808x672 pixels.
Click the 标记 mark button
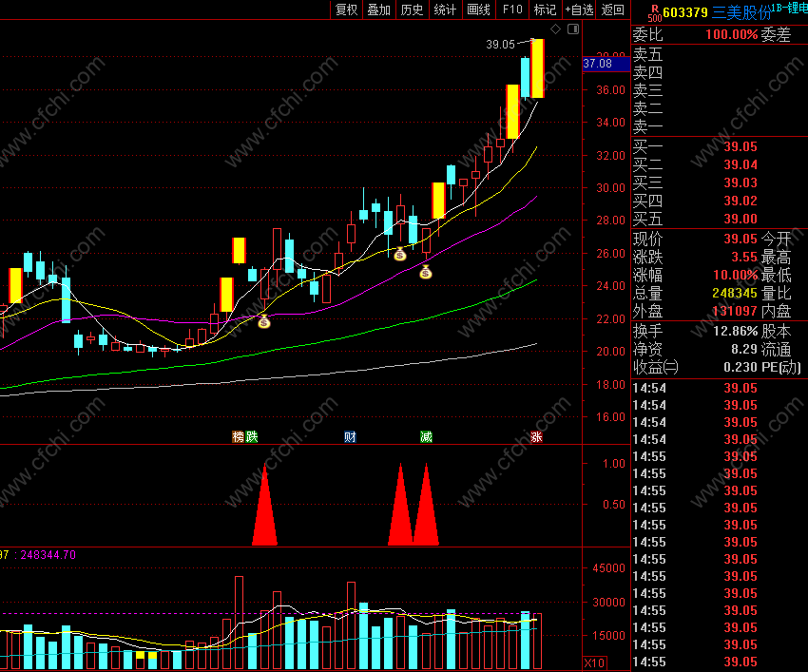coord(546,10)
